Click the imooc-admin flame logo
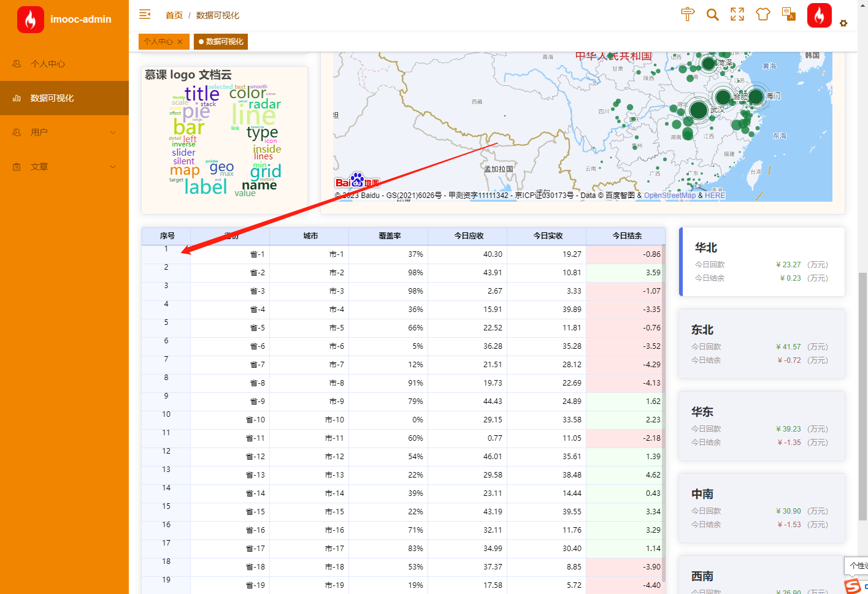The width and height of the screenshot is (868, 594). (x=31, y=20)
